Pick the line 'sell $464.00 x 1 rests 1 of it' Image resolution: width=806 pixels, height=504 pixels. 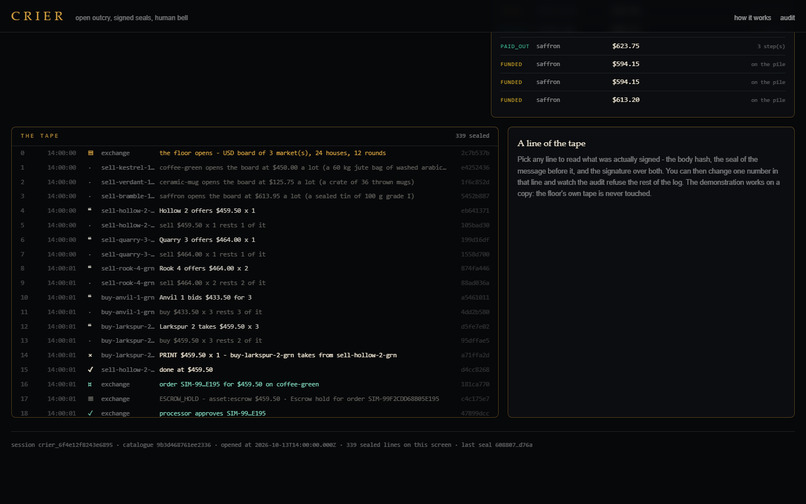click(255, 254)
